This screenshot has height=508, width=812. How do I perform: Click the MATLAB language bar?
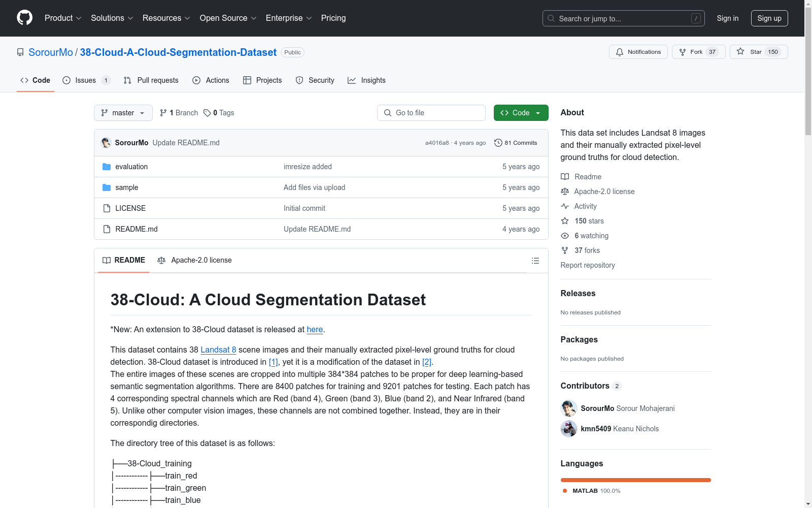coord(636,480)
